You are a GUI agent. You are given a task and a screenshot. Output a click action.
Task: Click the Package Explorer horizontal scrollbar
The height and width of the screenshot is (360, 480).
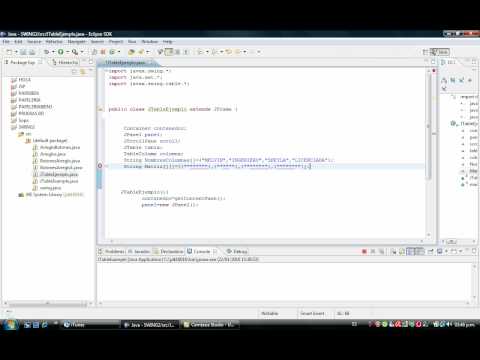coord(48,304)
